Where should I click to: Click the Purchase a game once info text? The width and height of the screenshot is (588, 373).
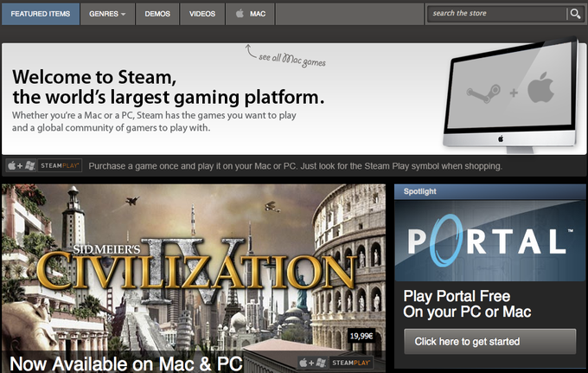pos(295,166)
